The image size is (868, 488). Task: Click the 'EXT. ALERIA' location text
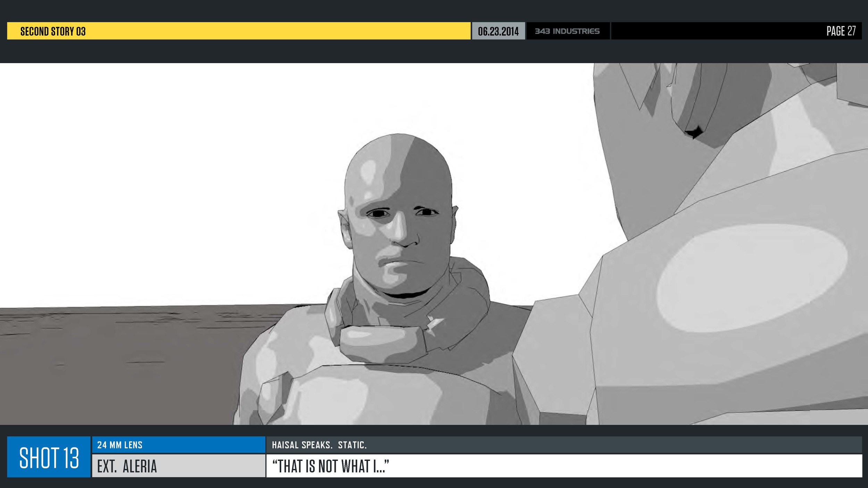[x=127, y=466]
